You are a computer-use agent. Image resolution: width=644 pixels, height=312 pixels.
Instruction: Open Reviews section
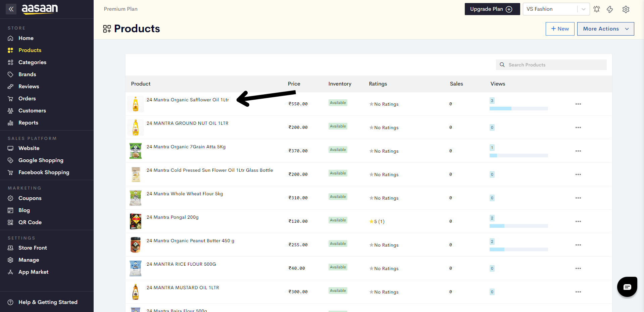click(29, 87)
